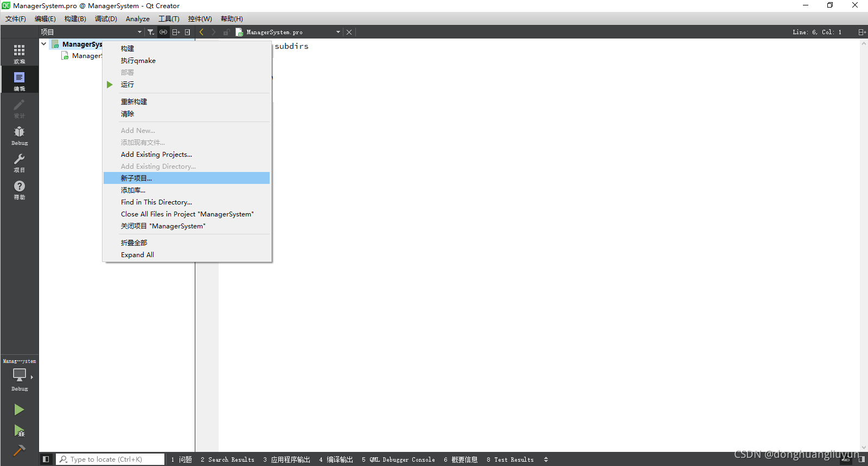Toggle synchronize with editor link icon
This screenshot has width=868, height=466.
tap(163, 32)
